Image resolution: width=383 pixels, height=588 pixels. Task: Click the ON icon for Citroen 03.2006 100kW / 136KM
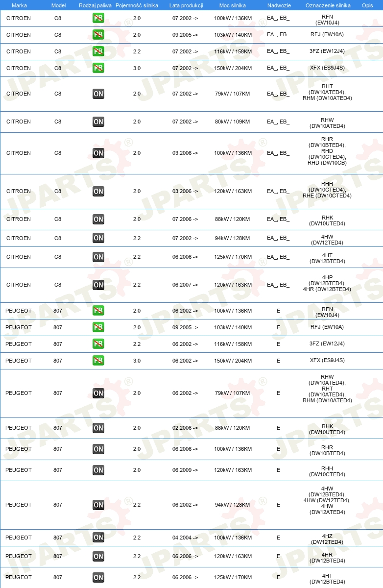pyautogui.click(x=98, y=153)
